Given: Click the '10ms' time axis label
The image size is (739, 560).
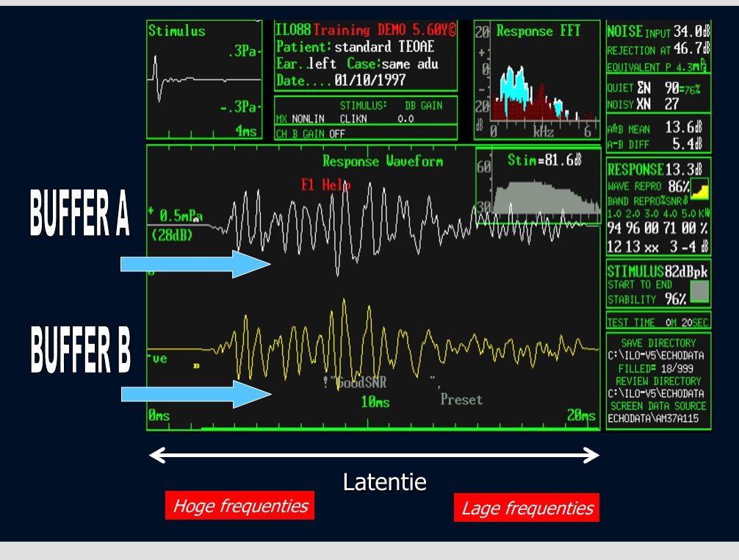Looking at the screenshot, I should tap(375, 402).
